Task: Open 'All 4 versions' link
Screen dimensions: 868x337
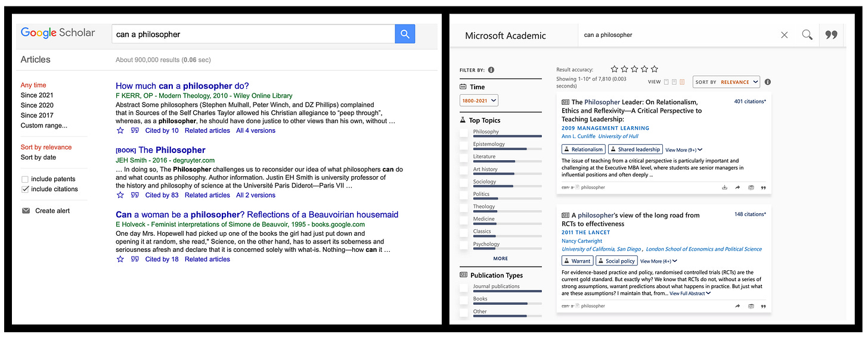Action: 256,130
